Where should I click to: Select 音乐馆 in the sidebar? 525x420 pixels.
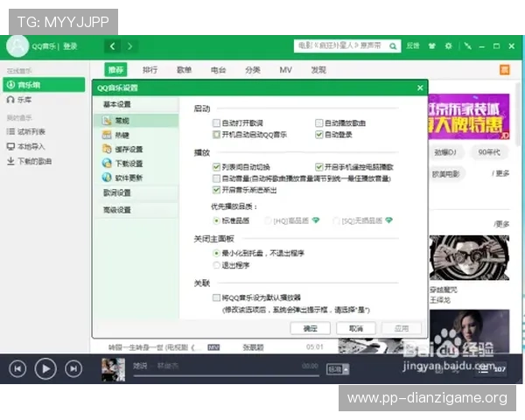44,85
